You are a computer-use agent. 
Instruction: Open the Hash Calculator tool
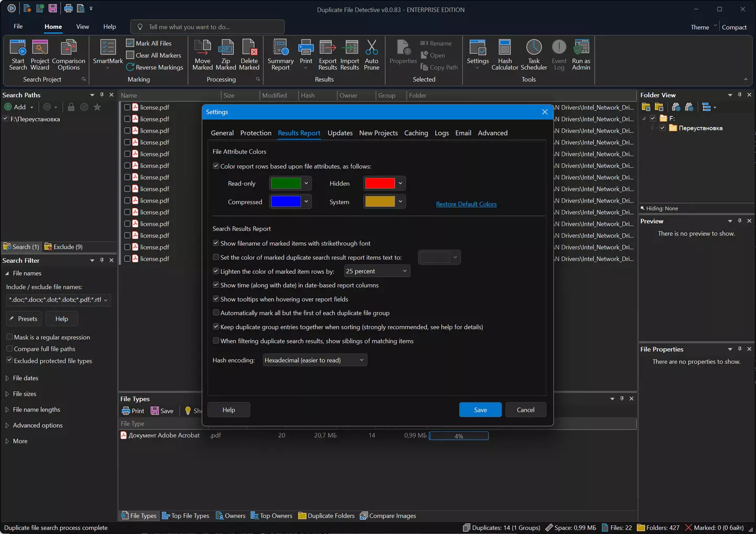[505, 54]
